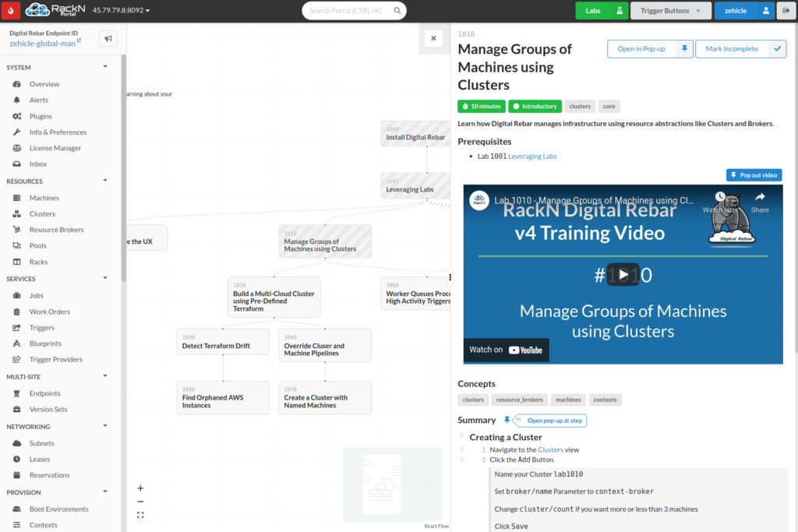Click the 10 minutes duration tag
Image resolution: width=798 pixels, height=532 pixels.
(x=482, y=106)
